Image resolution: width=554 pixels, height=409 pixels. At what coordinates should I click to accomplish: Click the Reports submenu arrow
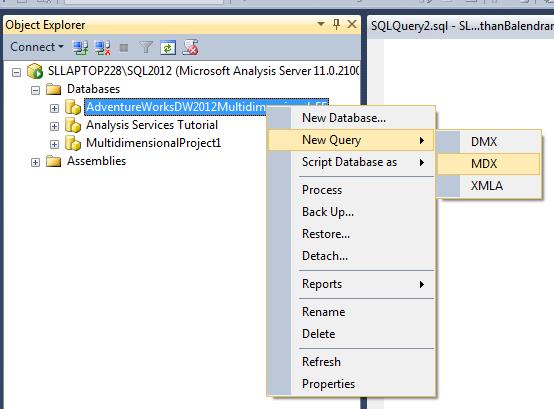click(422, 285)
